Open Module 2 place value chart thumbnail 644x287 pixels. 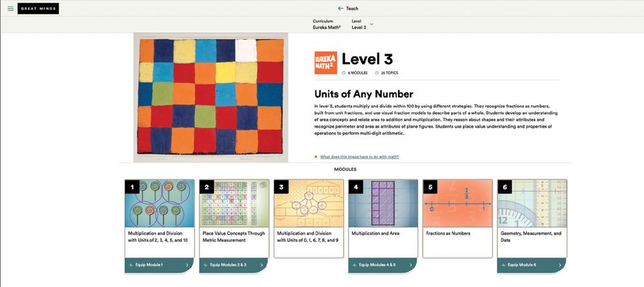click(234, 203)
